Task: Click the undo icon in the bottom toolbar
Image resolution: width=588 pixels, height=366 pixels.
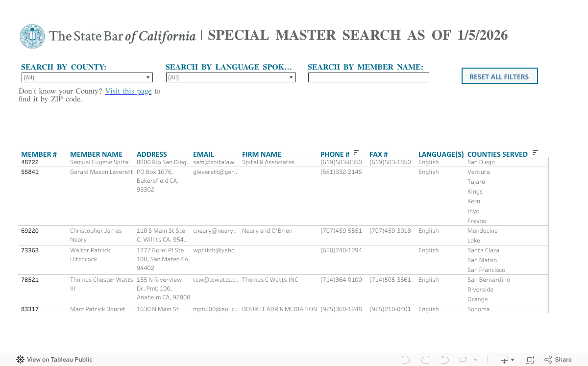Action: (405, 360)
